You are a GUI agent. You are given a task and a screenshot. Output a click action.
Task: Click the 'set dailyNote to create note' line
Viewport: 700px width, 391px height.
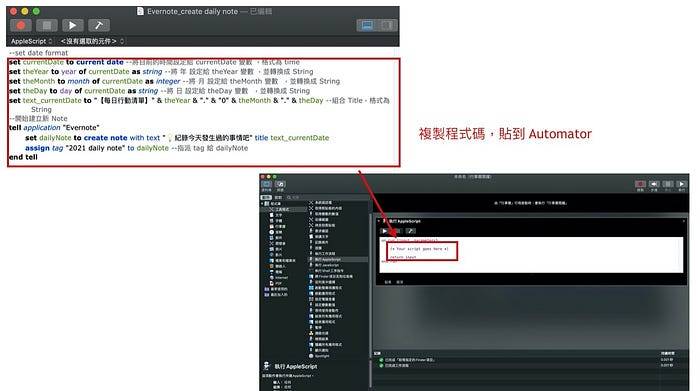point(177,138)
